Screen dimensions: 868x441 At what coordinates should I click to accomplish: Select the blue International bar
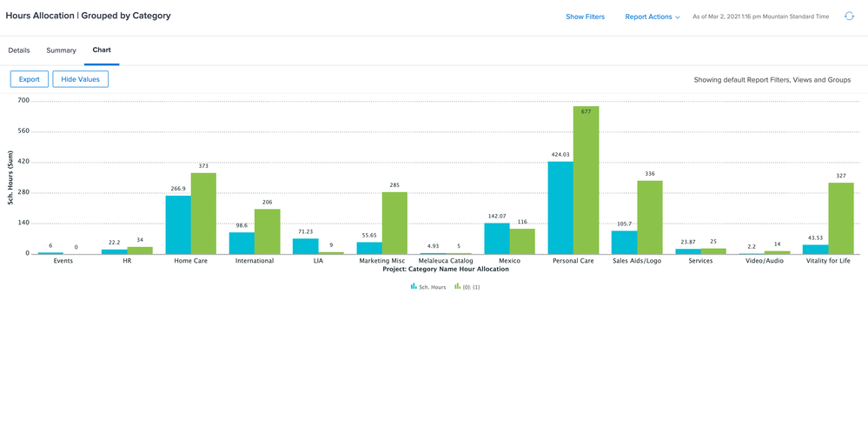242,244
